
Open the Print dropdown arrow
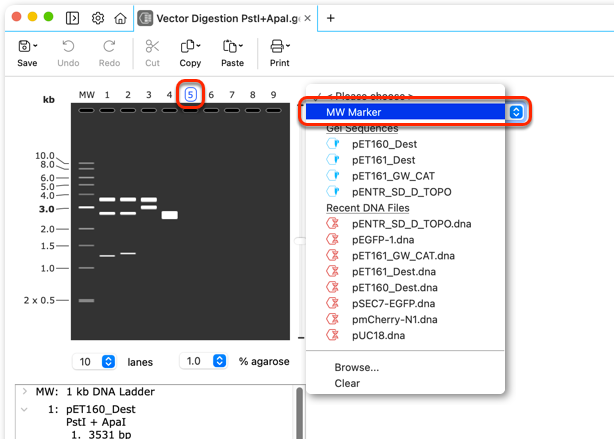pyautogui.click(x=288, y=46)
